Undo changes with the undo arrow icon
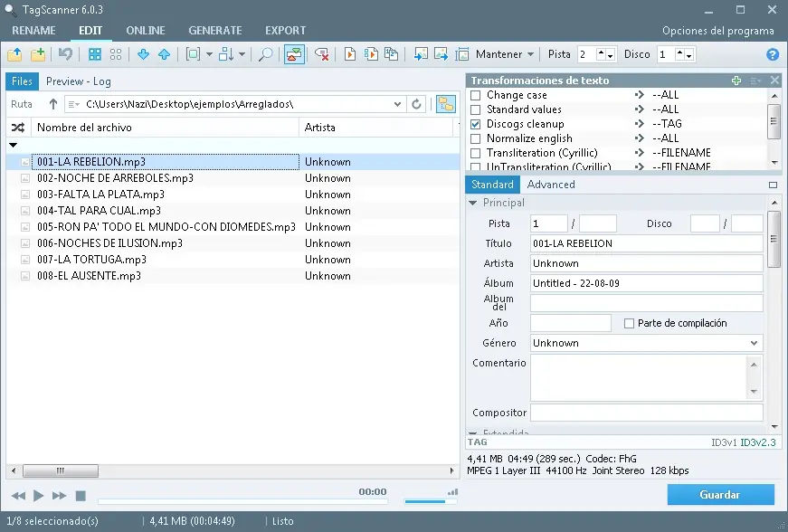Viewport: 788px width, 532px height. coord(65,54)
